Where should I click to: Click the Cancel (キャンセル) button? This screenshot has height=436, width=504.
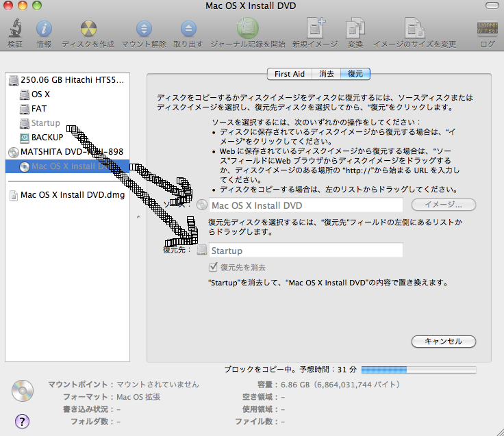tap(443, 342)
